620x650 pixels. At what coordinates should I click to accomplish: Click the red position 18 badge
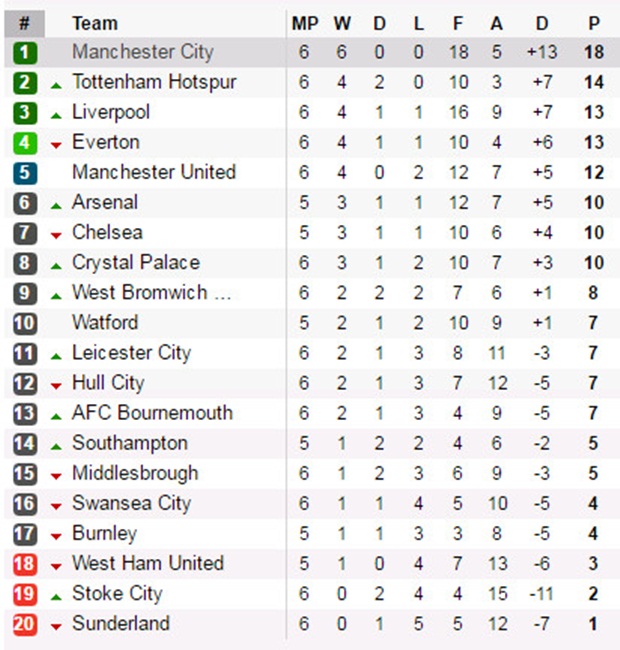(x=25, y=563)
